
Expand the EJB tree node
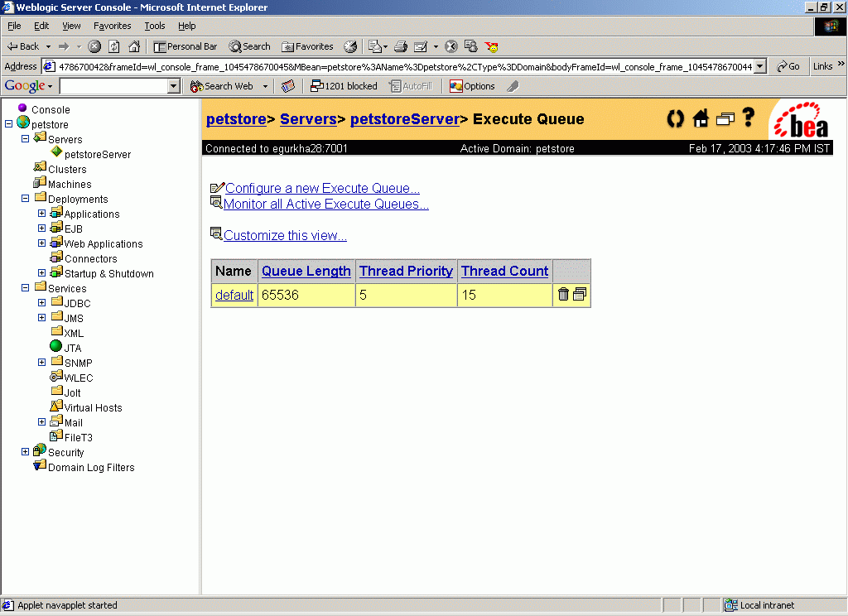(41, 229)
